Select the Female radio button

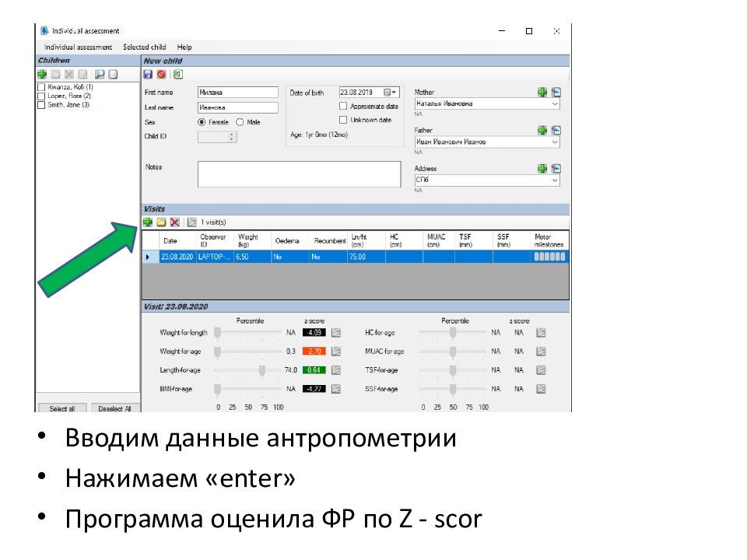pos(202,122)
